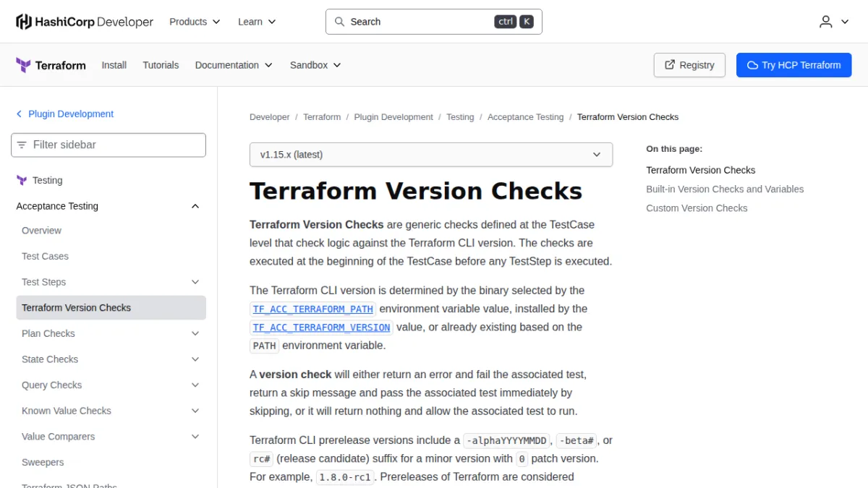Click the Registry button
This screenshot has width=868, height=488.
690,65
